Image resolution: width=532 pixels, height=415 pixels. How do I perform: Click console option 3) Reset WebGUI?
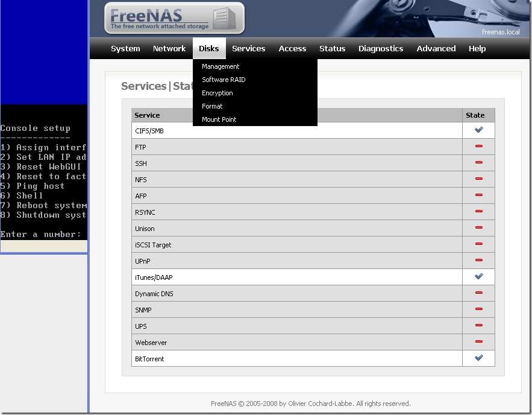(41, 166)
